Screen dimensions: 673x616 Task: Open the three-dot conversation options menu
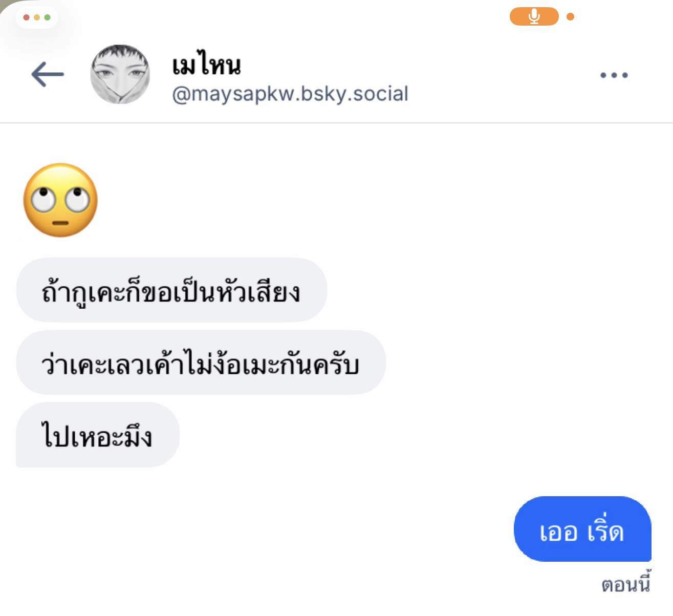pyautogui.click(x=614, y=75)
